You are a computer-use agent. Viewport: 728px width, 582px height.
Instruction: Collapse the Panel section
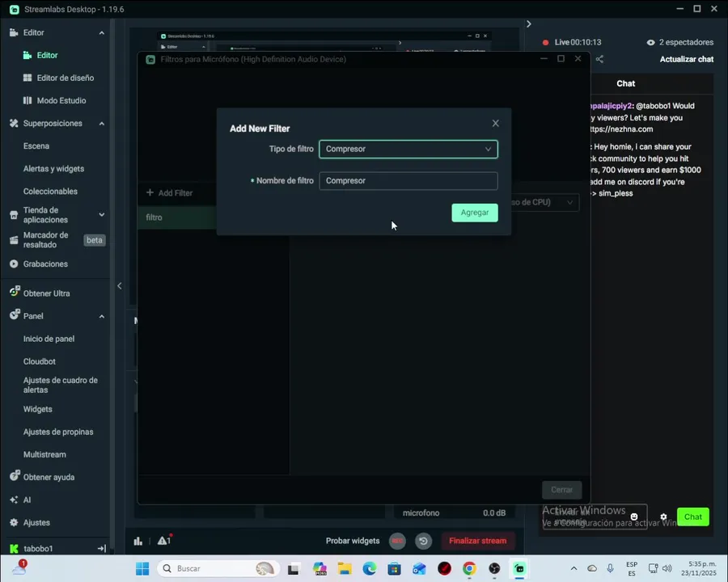(102, 317)
